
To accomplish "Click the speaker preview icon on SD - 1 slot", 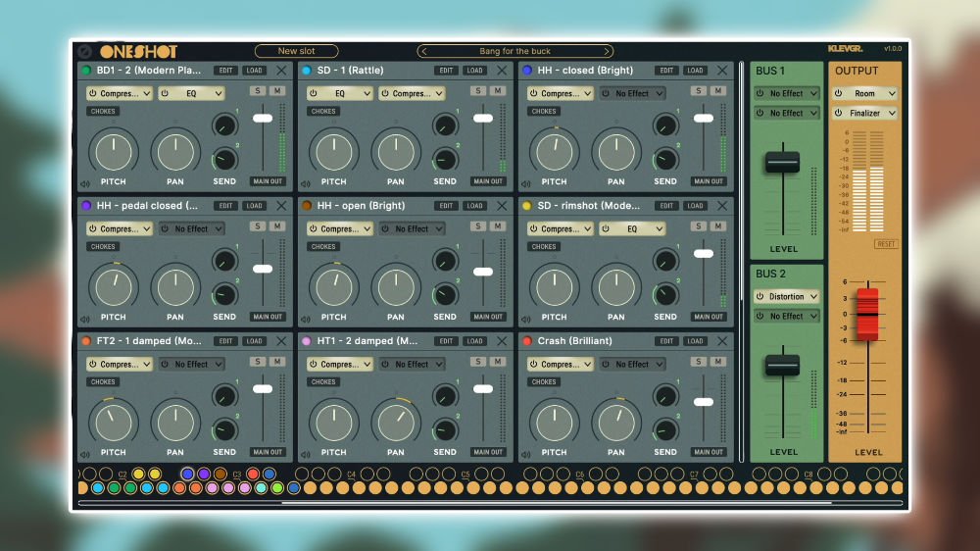I will (306, 184).
